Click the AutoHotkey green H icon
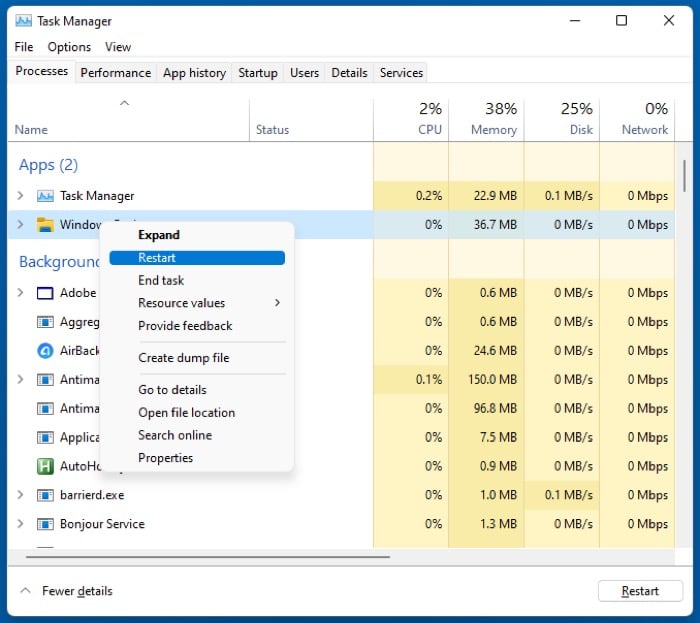This screenshot has width=700, height=623. click(x=45, y=466)
